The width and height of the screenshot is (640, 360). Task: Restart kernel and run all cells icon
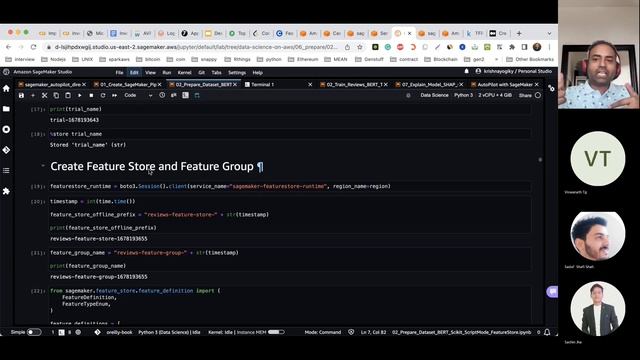115,96
